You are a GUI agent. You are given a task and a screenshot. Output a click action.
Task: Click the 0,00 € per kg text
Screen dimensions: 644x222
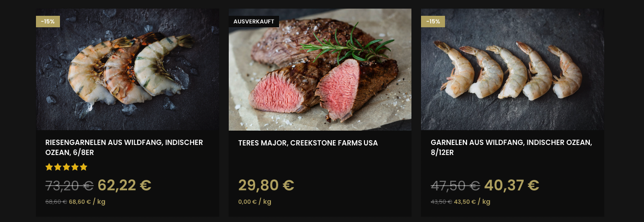(x=255, y=202)
